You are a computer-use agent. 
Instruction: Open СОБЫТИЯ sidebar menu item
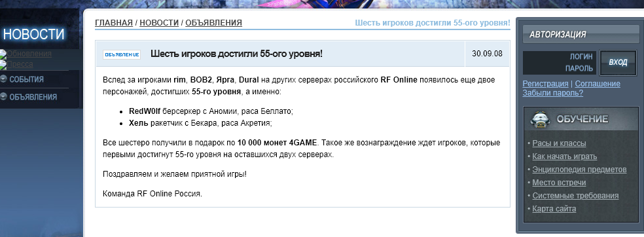click(x=26, y=79)
